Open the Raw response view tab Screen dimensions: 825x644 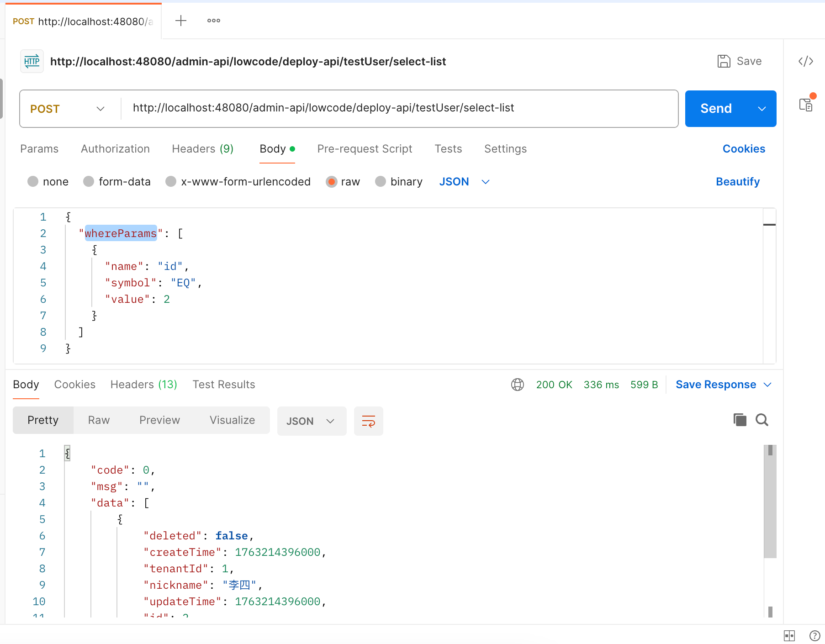pos(99,420)
